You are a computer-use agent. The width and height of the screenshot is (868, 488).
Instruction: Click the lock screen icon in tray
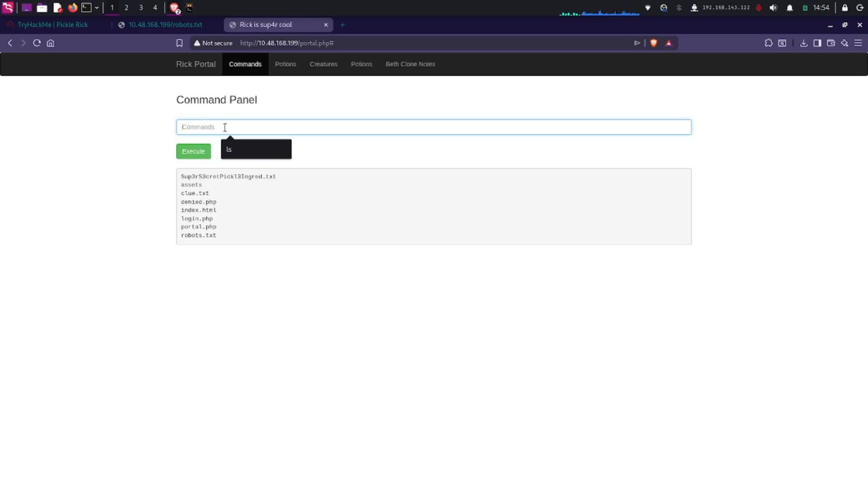click(844, 8)
